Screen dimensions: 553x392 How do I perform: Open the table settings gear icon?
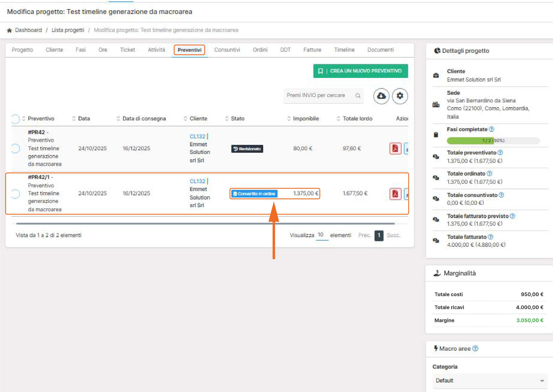[x=400, y=96]
